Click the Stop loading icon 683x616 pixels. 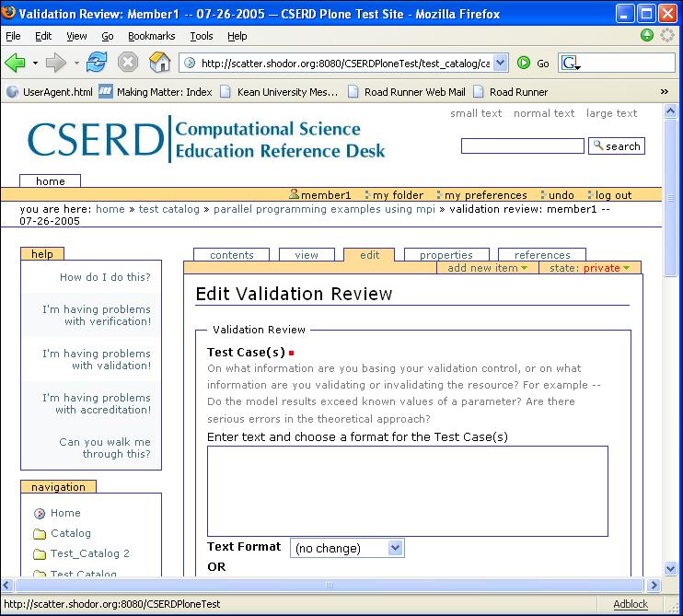[128, 63]
